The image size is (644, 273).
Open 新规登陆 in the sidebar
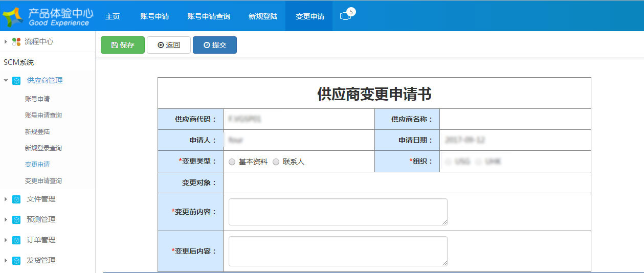click(37, 132)
